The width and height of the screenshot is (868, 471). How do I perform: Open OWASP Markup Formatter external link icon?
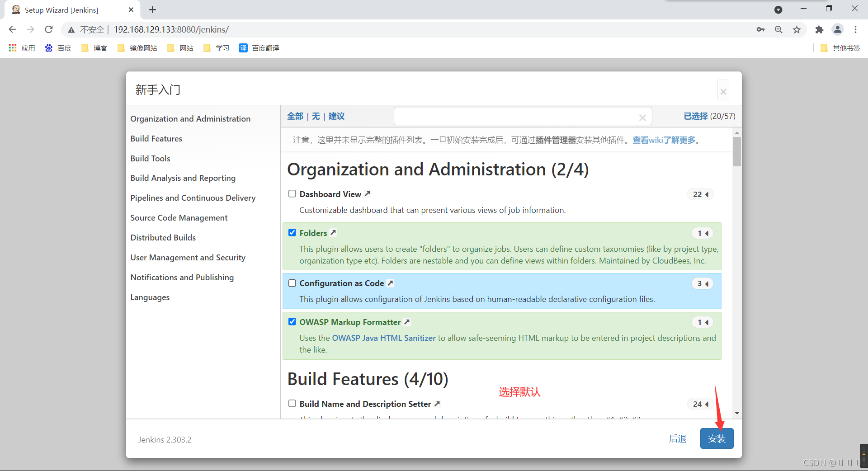[x=407, y=322]
